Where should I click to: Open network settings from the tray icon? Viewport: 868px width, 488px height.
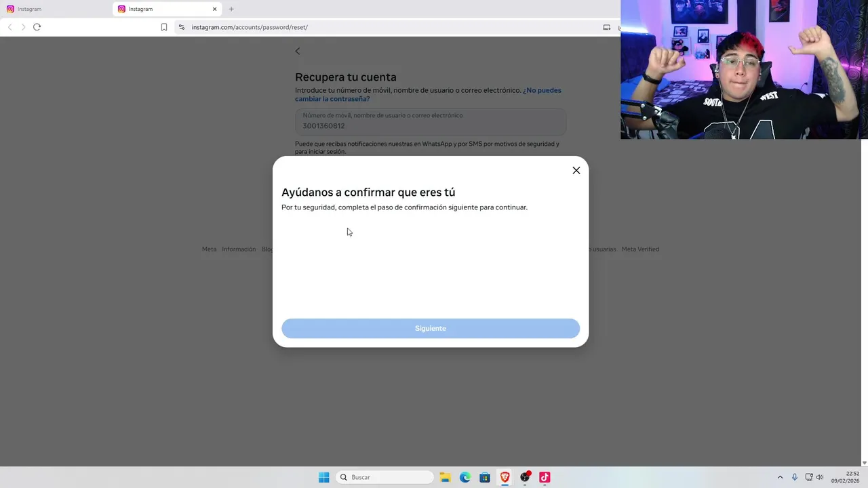pos(809,477)
